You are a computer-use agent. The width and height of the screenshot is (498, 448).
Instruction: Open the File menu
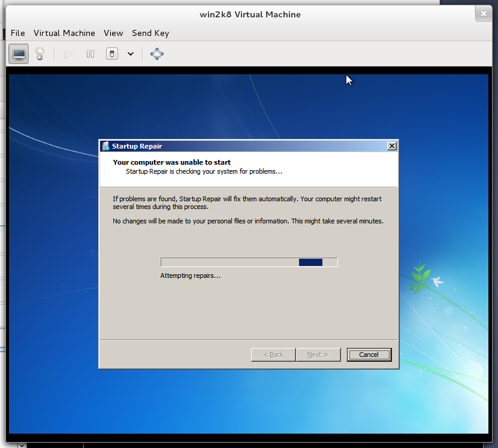point(18,33)
